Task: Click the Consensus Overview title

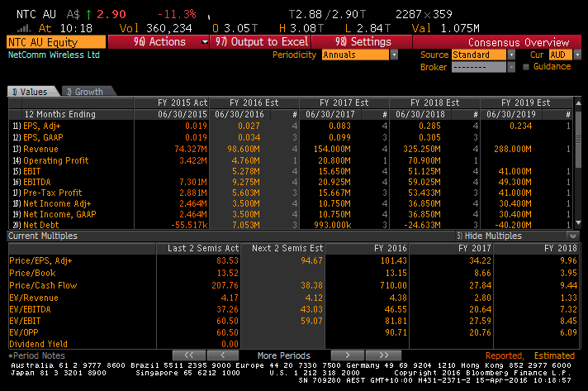Action: pos(519,42)
